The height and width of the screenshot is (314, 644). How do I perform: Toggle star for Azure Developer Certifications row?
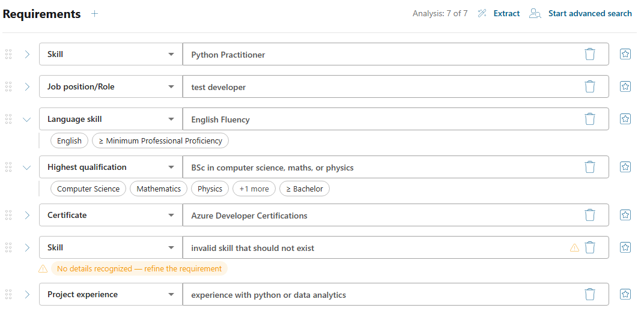625,215
